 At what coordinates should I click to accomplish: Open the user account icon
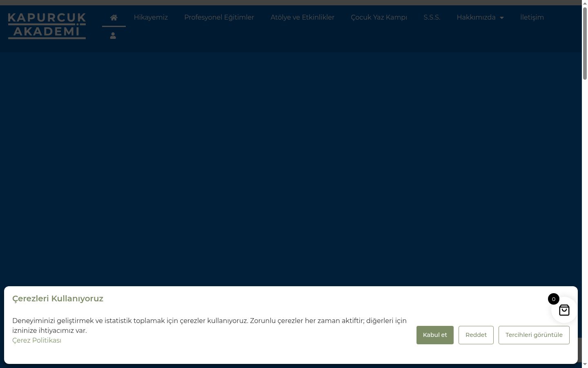pyautogui.click(x=113, y=36)
